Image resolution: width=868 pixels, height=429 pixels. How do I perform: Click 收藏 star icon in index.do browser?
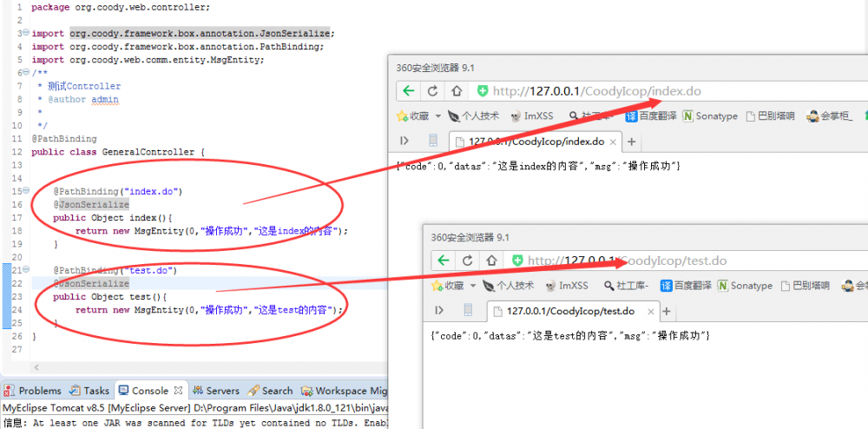[x=402, y=116]
